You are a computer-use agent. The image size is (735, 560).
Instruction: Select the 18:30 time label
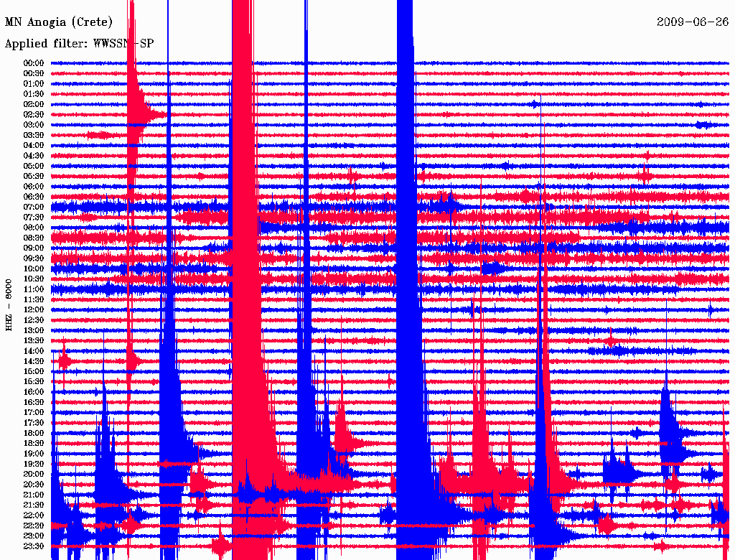pos(34,443)
